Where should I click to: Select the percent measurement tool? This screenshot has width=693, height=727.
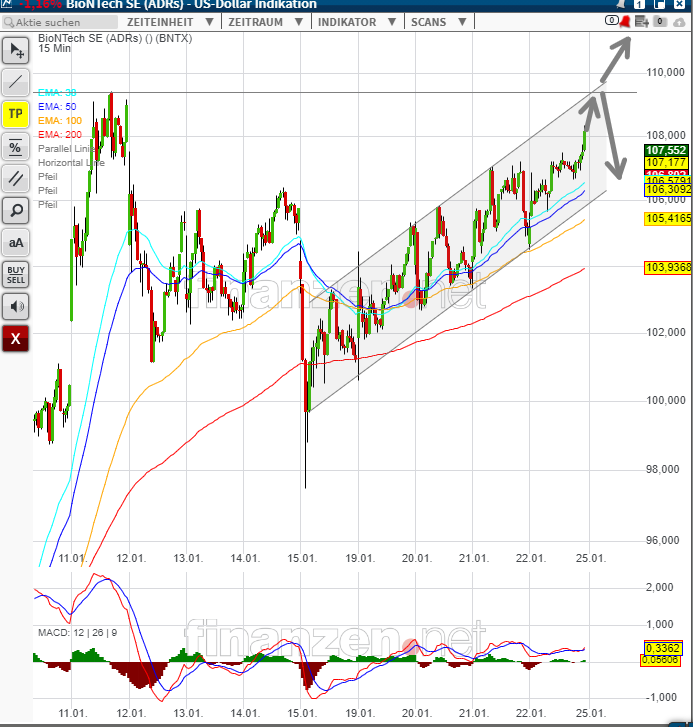(16, 147)
